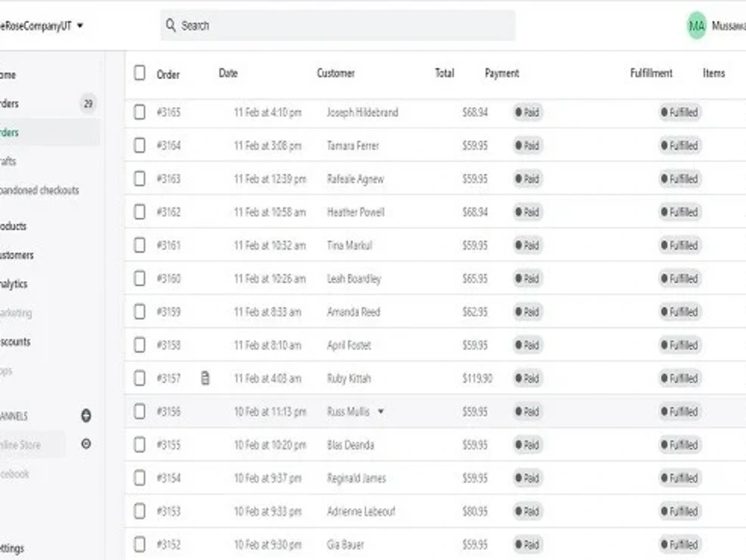Open order #3153 link
This screenshot has width=746, height=560.
tap(169, 512)
